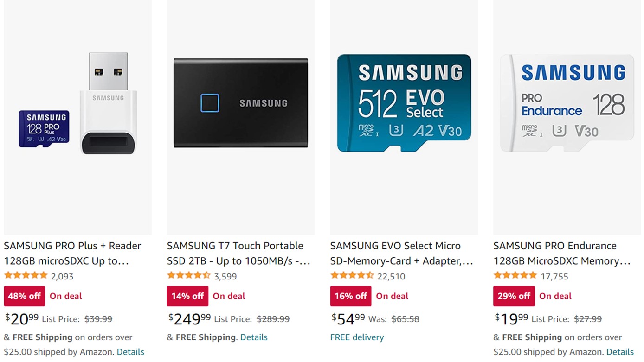644x362 pixels.
Task: Click star rating of EVO Select card
Action: point(352,276)
